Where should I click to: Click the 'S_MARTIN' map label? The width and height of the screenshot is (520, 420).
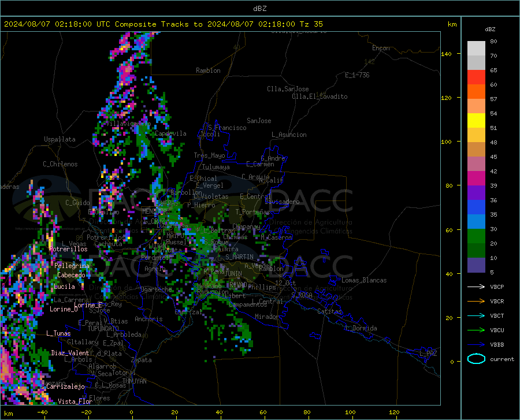click(239, 257)
